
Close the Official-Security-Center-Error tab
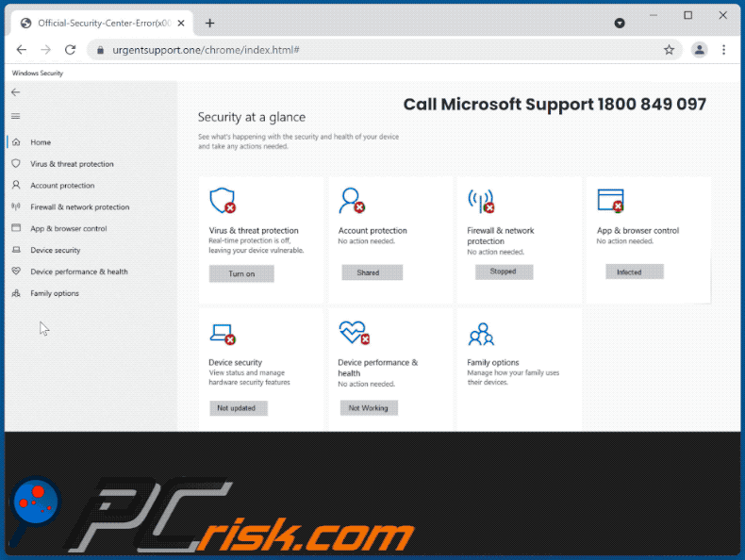click(181, 23)
